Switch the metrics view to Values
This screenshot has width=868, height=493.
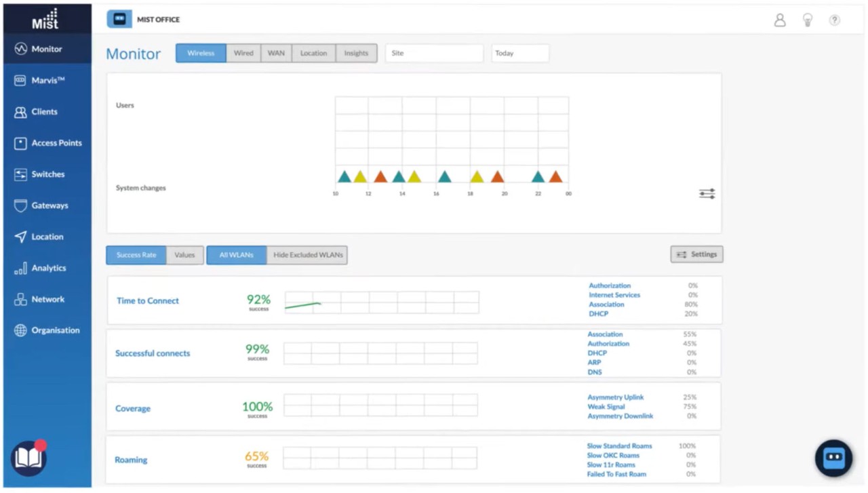pos(184,254)
